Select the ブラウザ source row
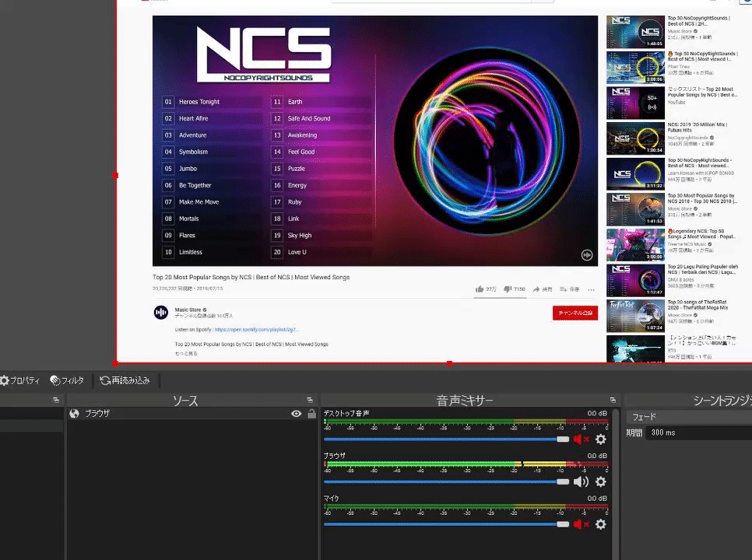 click(x=192, y=414)
